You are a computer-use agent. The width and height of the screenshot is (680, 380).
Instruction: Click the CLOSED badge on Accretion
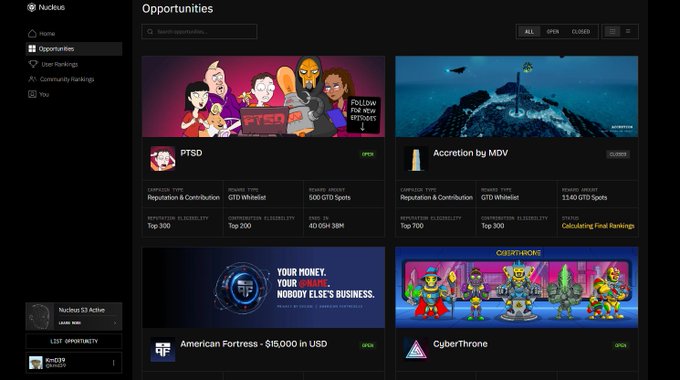[x=618, y=154]
